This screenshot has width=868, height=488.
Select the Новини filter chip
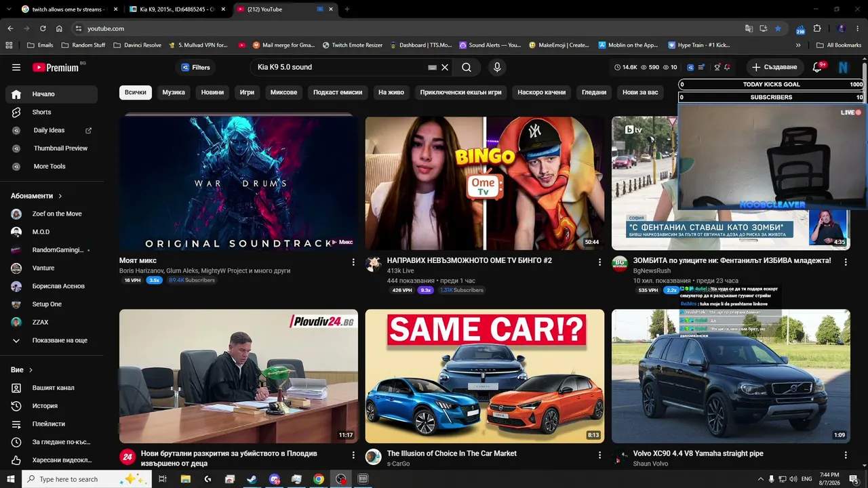click(x=212, y=92)
